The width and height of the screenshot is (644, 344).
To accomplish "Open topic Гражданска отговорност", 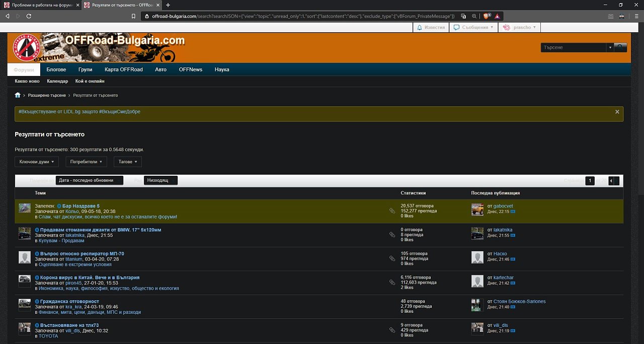I will (66, 301).
